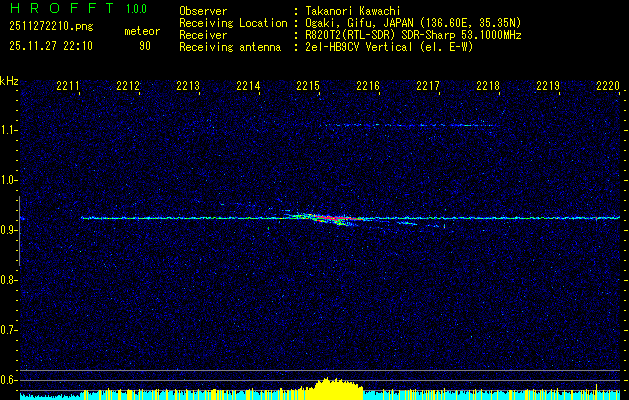Click the 1.1 kHz frequency label
This screenshot has width=629, height=400.
9,130
